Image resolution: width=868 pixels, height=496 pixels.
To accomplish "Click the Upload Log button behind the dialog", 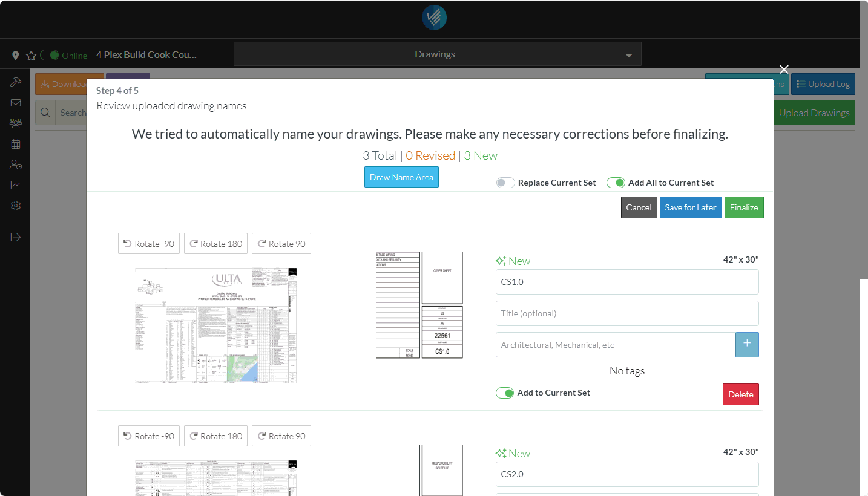I will coord(823,85).
